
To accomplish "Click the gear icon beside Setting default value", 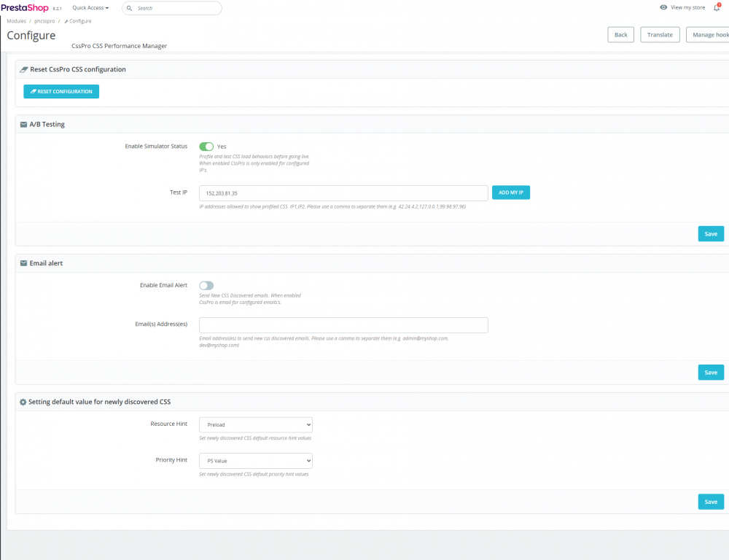I will click(x=22, y=401).
